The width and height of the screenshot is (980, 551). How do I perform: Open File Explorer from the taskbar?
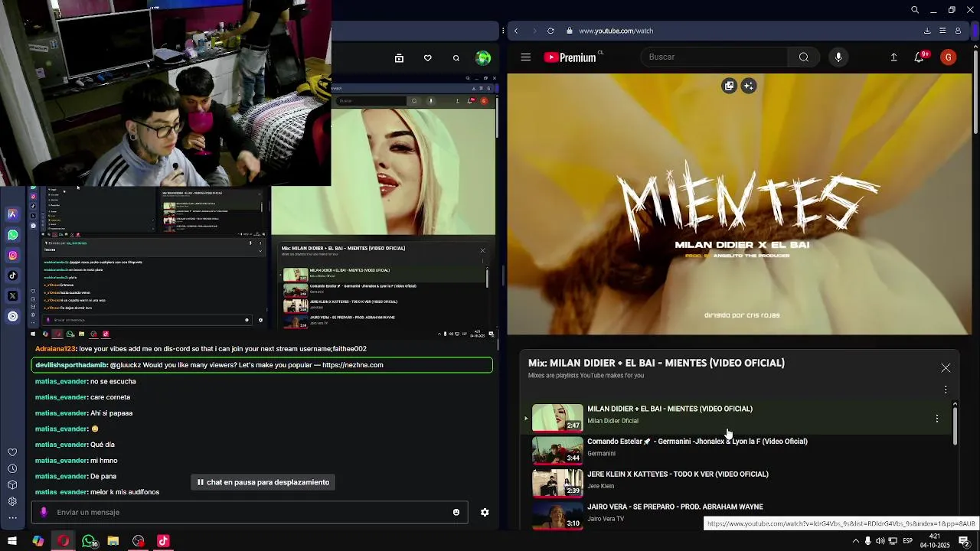113,541
